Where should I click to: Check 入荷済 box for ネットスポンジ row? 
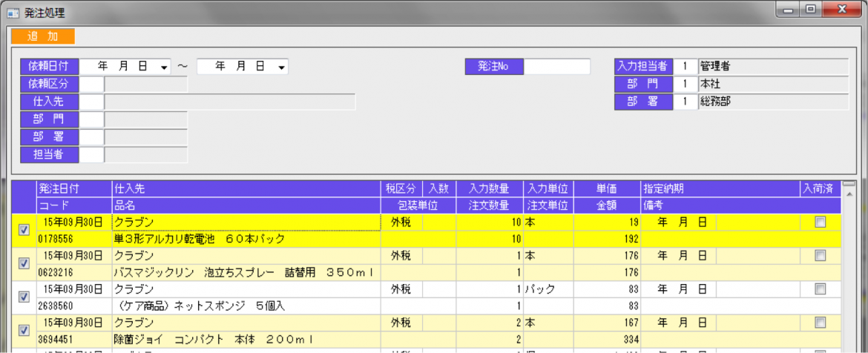click(820, 288)
